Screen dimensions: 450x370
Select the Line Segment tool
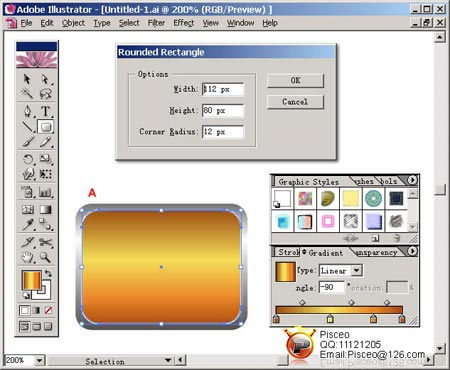coord(27,127)
